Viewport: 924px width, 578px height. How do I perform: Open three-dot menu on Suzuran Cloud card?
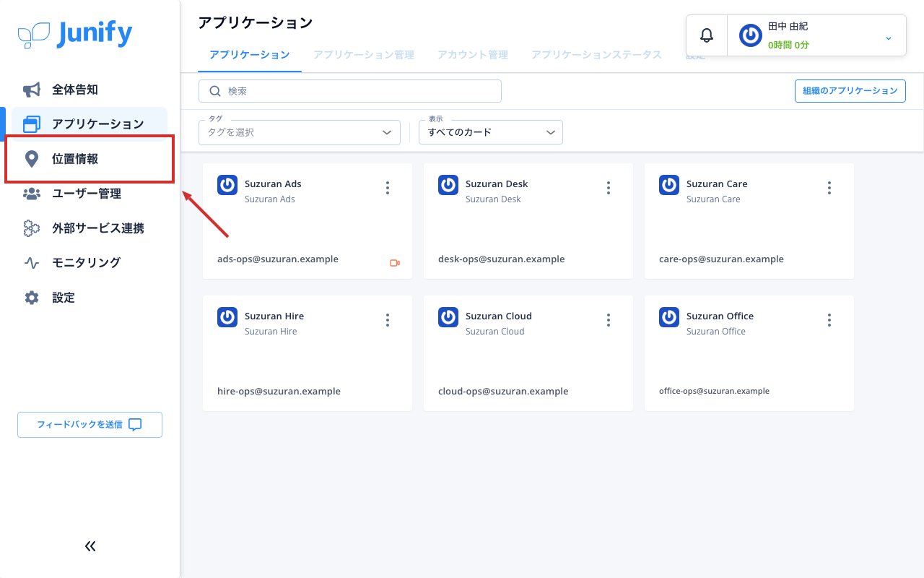(x=609, y=320)
